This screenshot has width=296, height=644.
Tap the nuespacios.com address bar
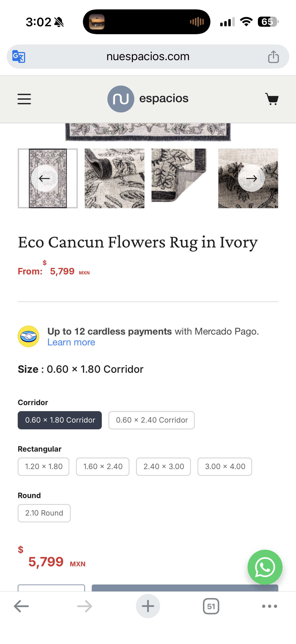pos(148,57)
